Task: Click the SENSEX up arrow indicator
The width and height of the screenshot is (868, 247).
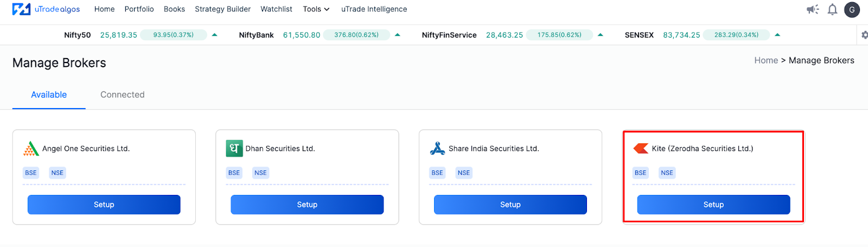Action: [777, 35]
